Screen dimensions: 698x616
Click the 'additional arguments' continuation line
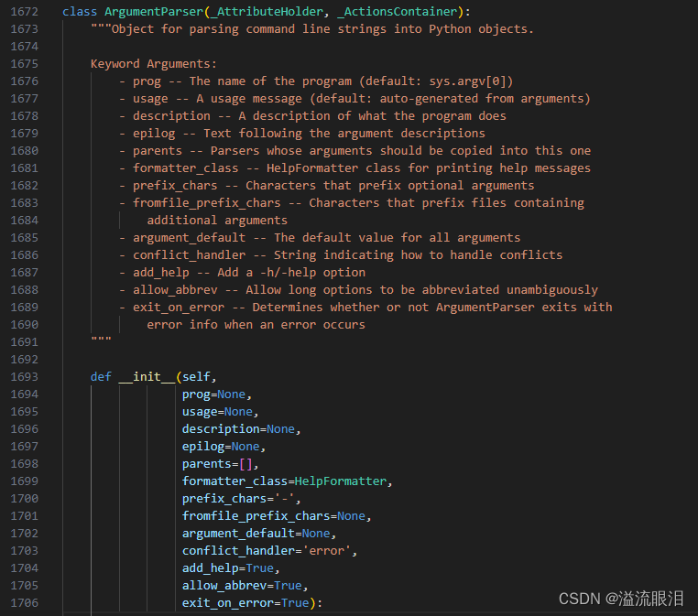coord(217,221)
